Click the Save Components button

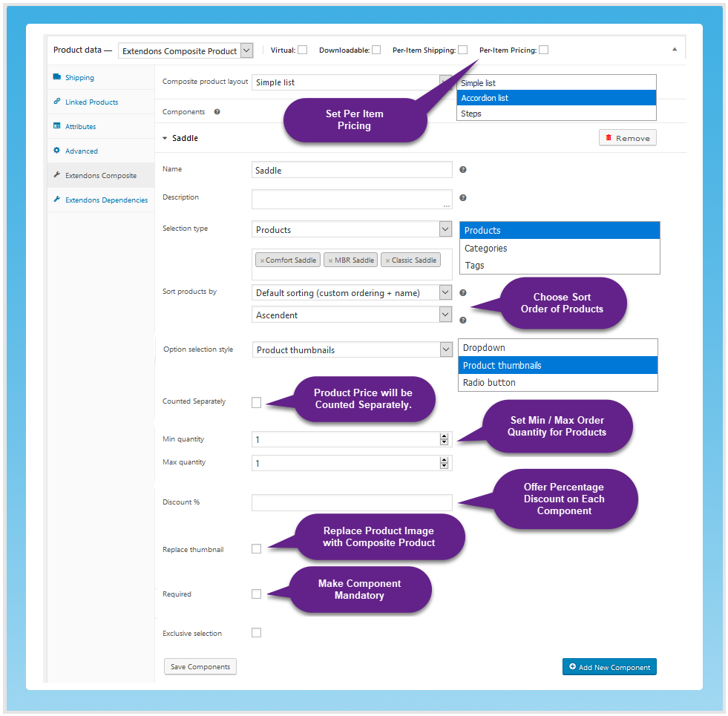(200, 666)
